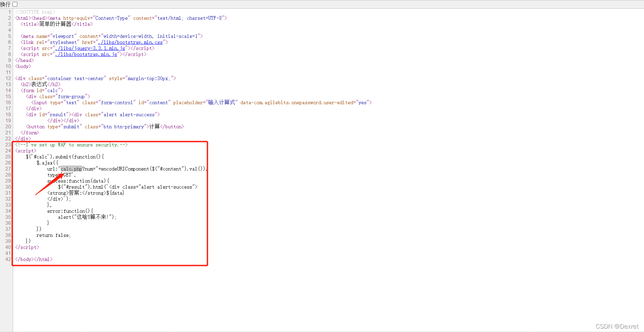This screenshot has width=644, height=332.
Task: Click the alert("这啥?算不来!") line
Action: [87, 217]
